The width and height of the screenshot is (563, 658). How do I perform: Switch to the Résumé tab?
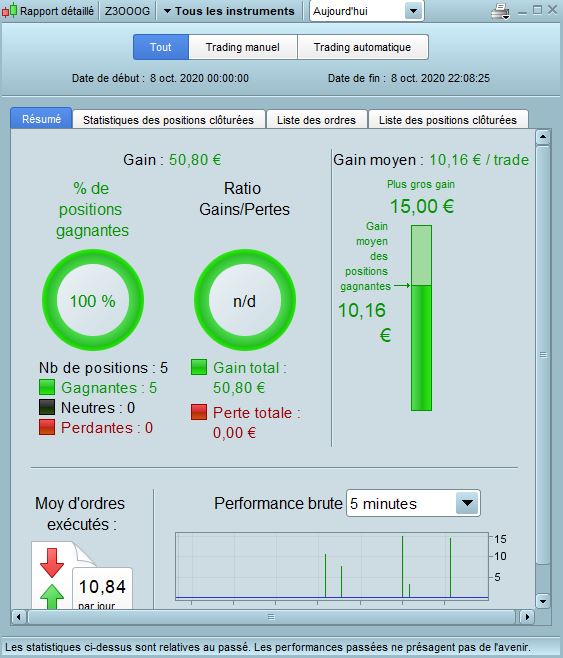coord(42,119)
